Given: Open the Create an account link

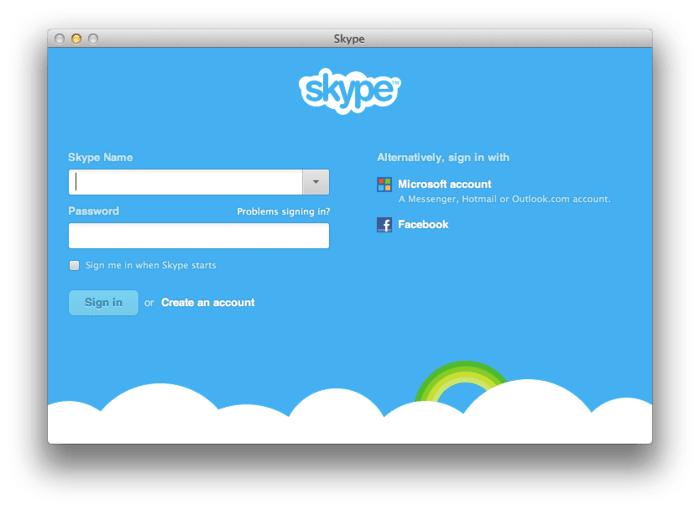Looking at the screenshot, I should (x=208, y=302).
